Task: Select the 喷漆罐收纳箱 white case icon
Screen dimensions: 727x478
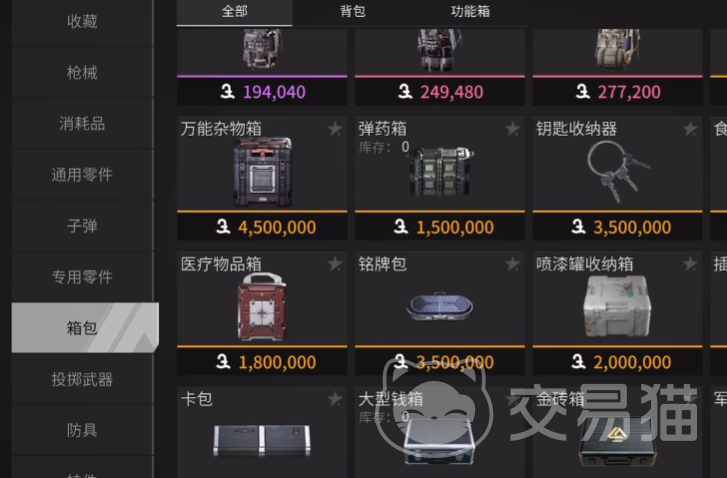Action: tap(617, 306)
